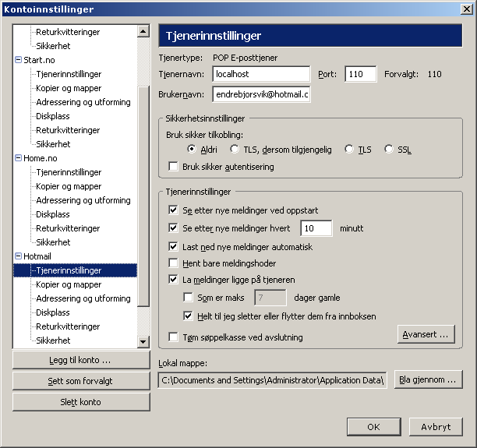Image resolution: width=477 pixels, height=448 pixels.
Task: Toggle Helt til jeg sletter eller flytter
Action: 188,316
